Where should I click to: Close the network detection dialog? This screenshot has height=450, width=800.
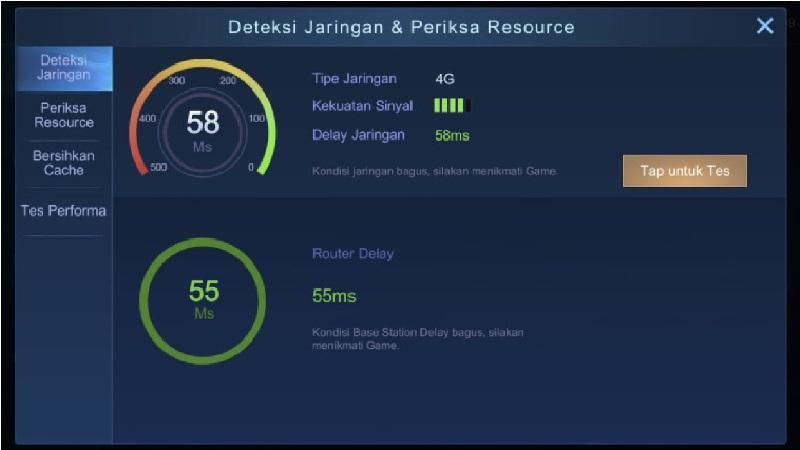point(765,26)
